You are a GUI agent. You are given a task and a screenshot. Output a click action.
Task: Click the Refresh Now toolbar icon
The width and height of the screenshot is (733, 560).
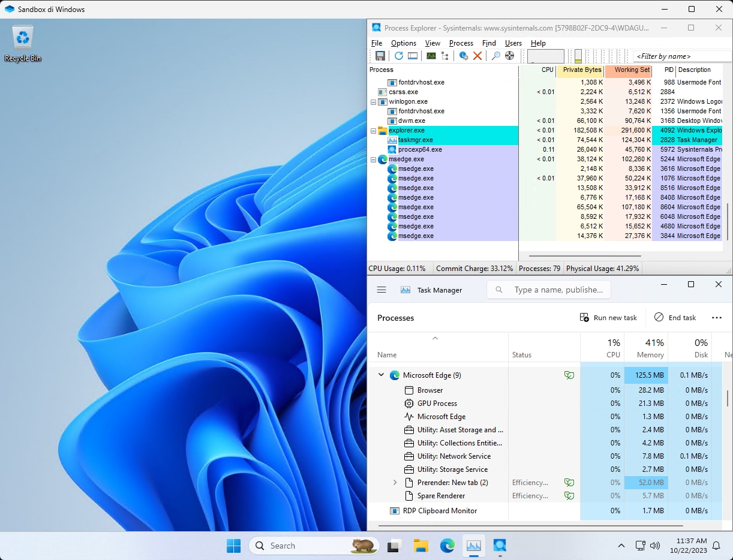coord(399,56)
